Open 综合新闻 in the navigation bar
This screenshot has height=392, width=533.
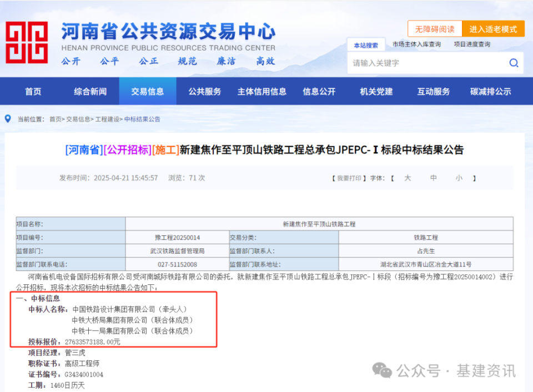pyautogui.click(x=90, y=92)
